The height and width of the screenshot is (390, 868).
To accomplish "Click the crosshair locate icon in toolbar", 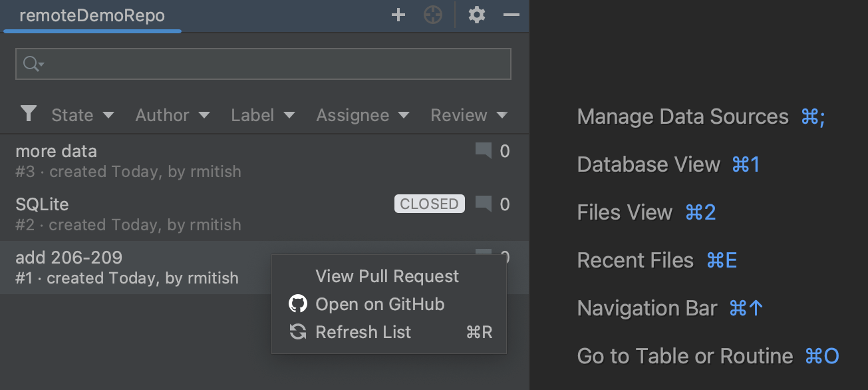I will (432, 15).
